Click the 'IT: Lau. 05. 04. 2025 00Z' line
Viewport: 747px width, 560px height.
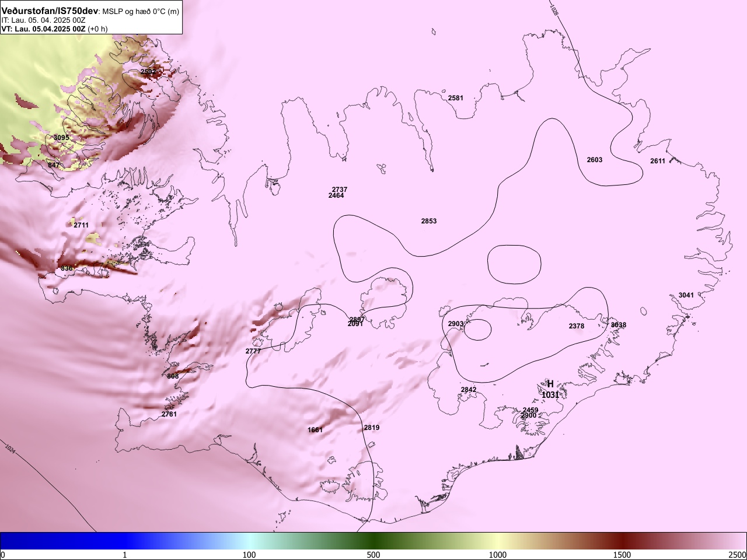(44, 20)
